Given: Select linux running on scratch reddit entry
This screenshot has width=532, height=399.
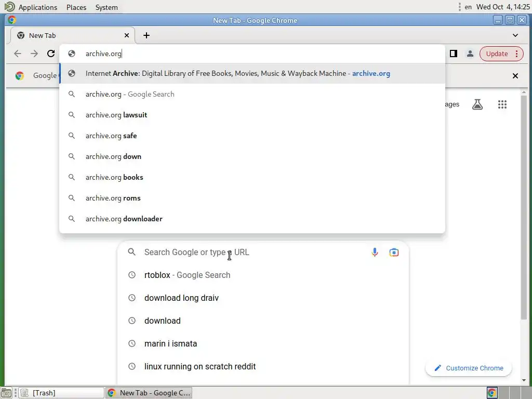Looking at the screenshot, I should (263, 366).
